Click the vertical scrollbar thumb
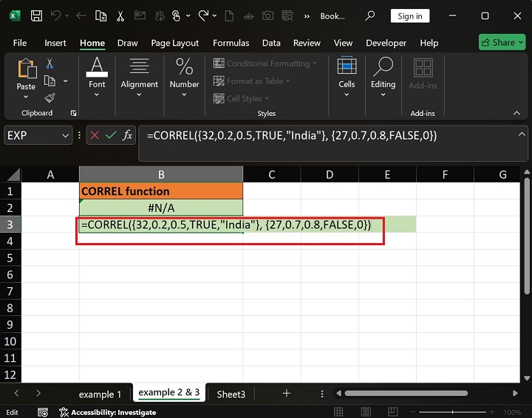Viewport: 532px width, 418px height. (527, 235)
